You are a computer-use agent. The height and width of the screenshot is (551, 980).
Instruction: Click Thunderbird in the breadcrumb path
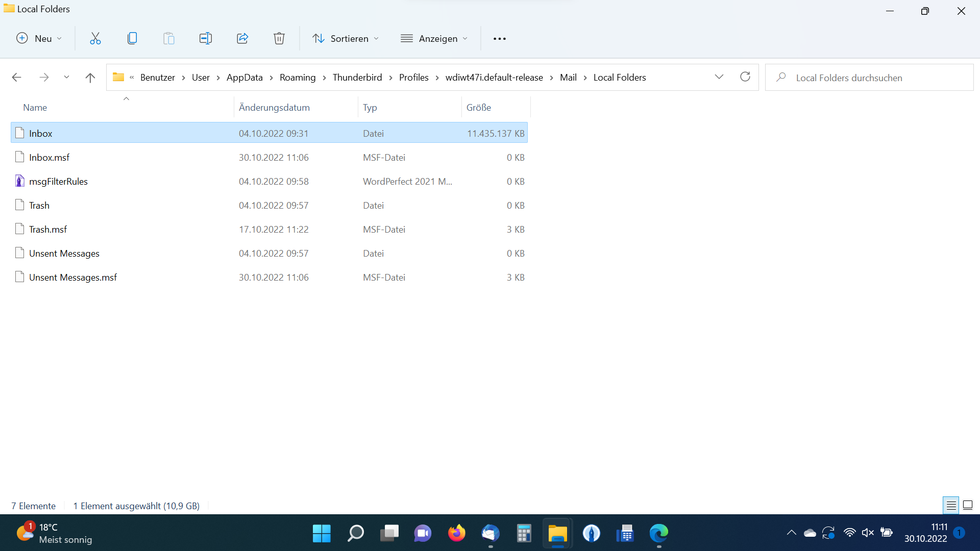coord(357,78)
